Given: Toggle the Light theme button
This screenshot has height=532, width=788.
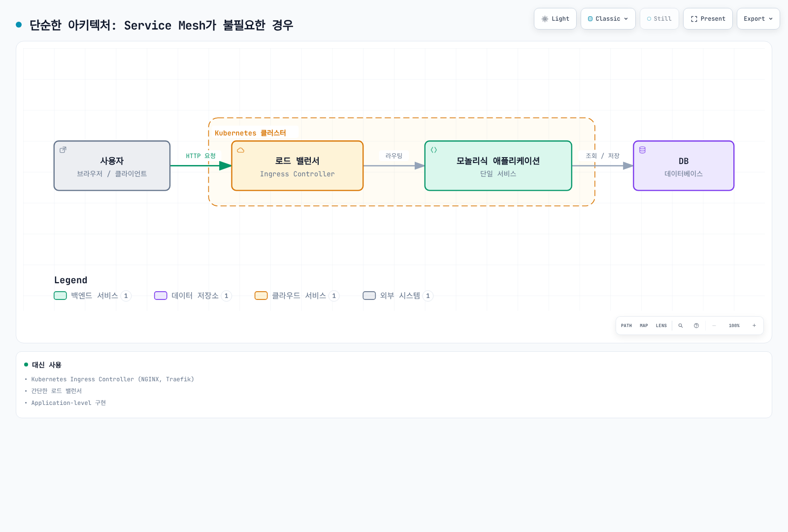Looking at the screenshot, I should click(555, 19).
